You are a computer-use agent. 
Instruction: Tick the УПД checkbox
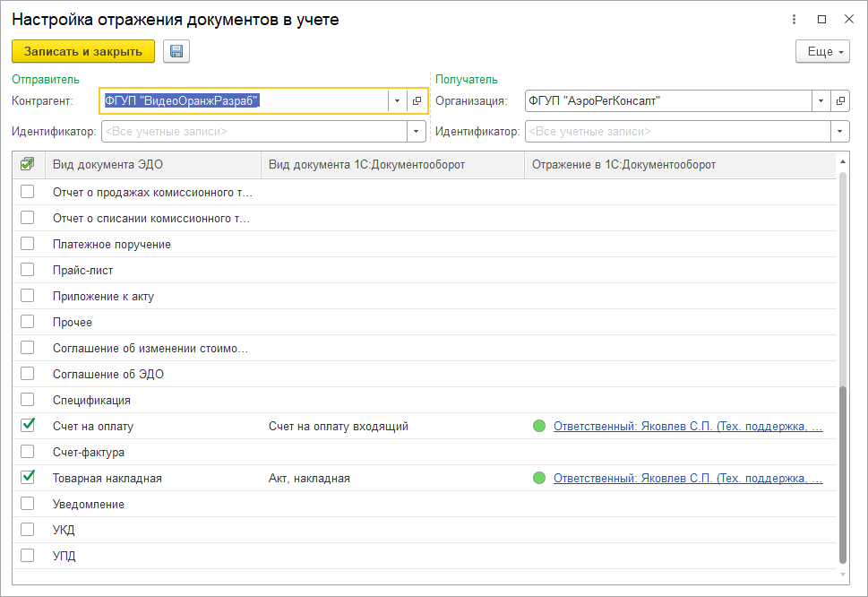click(28, 556)
